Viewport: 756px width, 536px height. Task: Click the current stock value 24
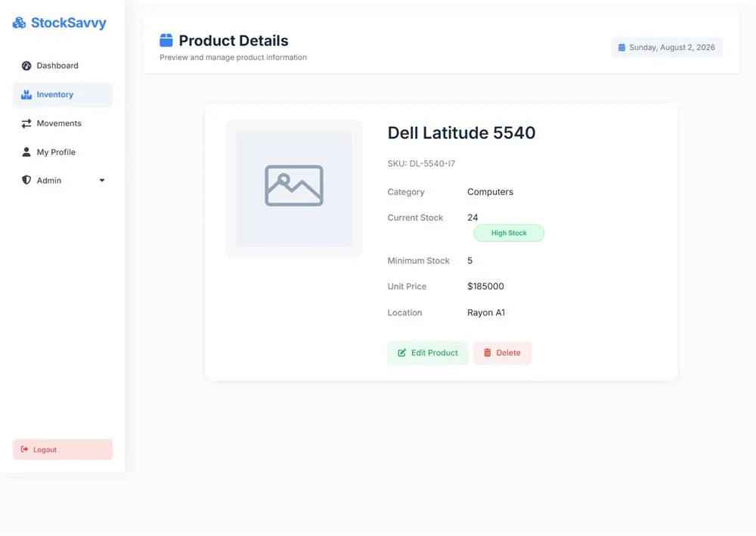click(472, 218)
